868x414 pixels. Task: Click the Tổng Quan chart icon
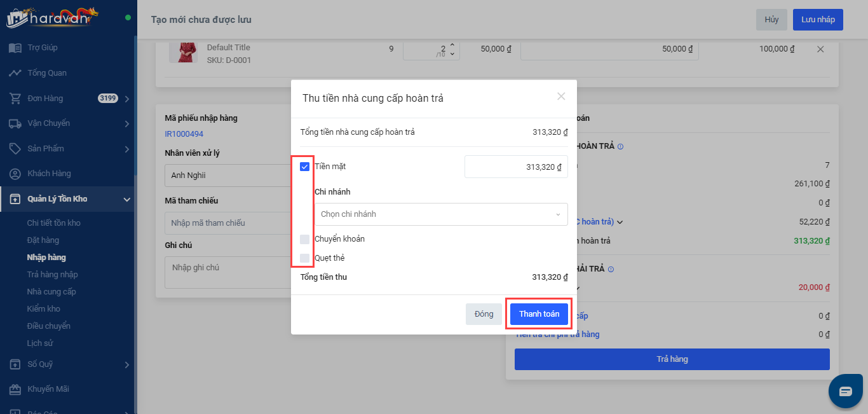coord(15,73)
